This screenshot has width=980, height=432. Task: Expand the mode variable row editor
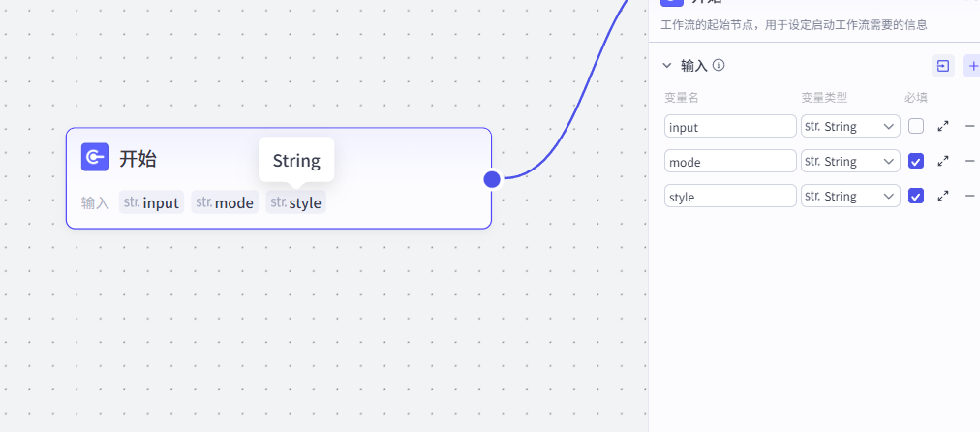click(942, 161)
